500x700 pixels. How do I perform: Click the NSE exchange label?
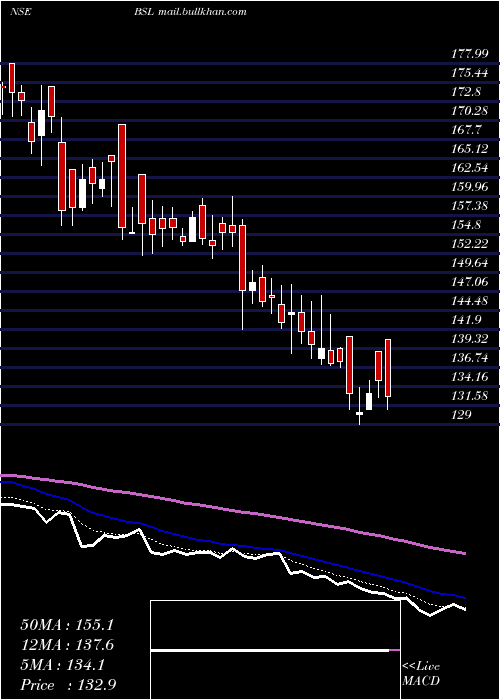21,12
